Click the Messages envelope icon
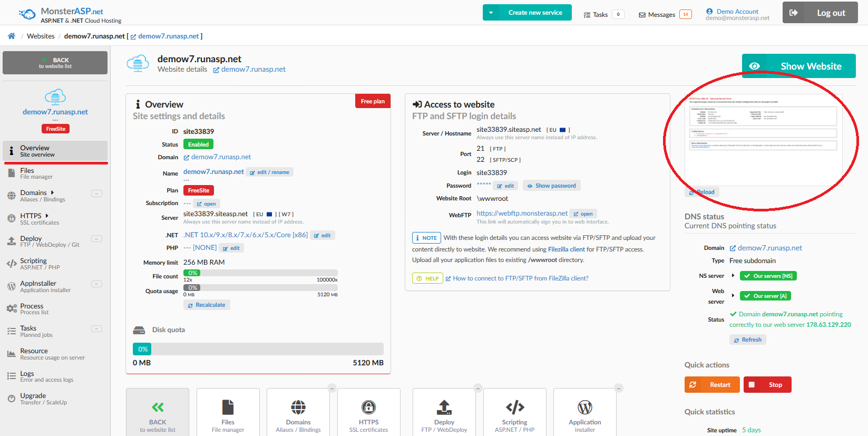The width and height of the screenshot is (868, 436). 642,15
